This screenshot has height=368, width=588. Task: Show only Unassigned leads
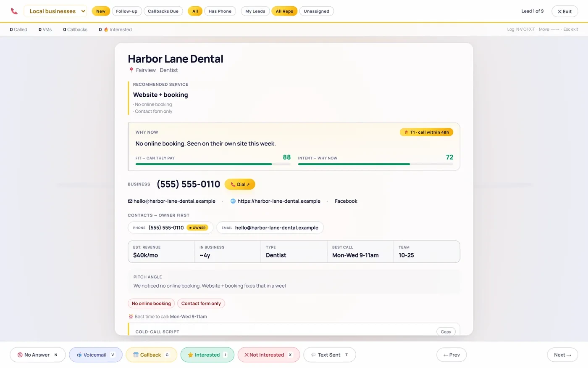[317, 11]
